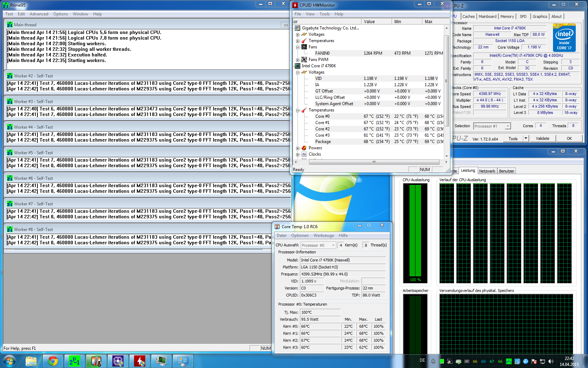The width and height of the screenshot is (588, 368).
Task: Click the Gigabyte Technology motherboard icon in HWMonitor
Action: [x=297, y=28]
